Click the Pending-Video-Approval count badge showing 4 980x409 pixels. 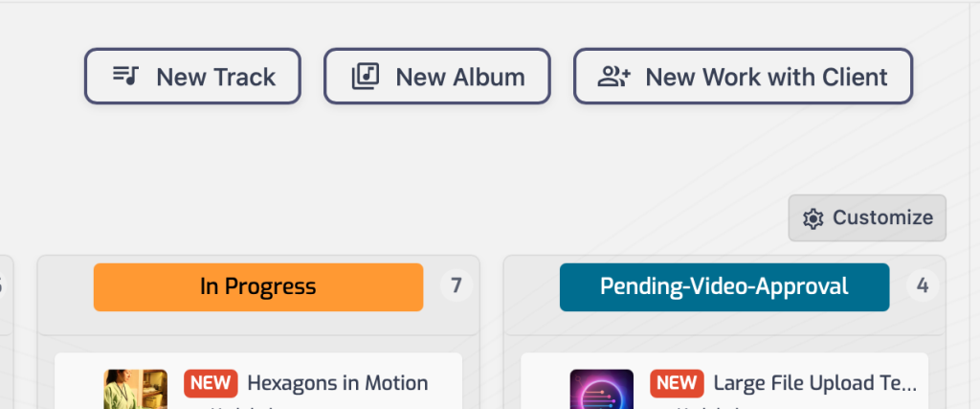point(923,285)
